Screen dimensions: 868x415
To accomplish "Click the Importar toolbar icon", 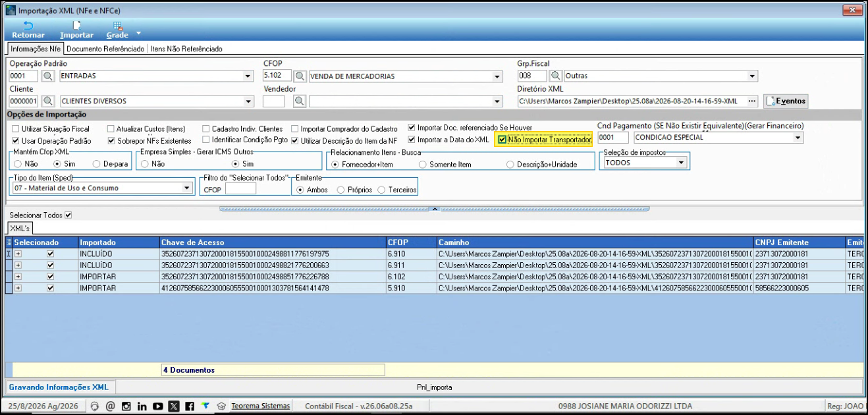I will (x=76, y=30).
